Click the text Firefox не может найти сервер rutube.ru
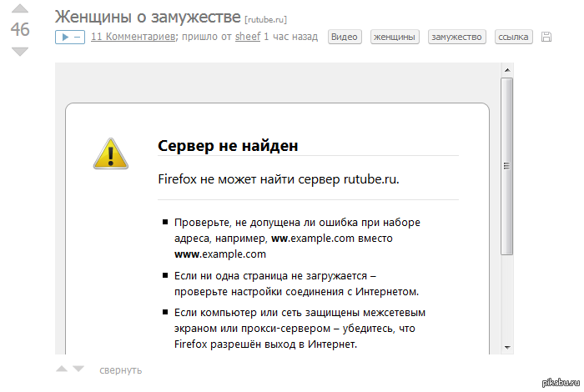584x392 pixels. pyautogui.click(x=279, y=179)
